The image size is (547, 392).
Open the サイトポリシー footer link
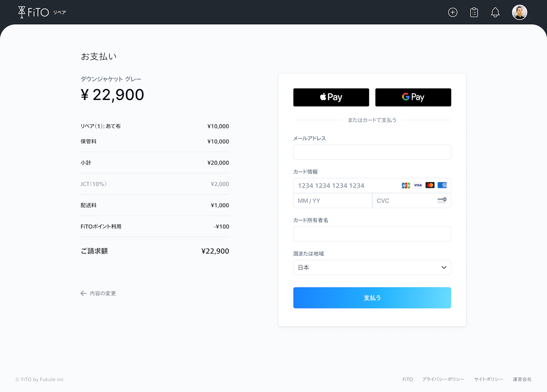tap(489, 379)
